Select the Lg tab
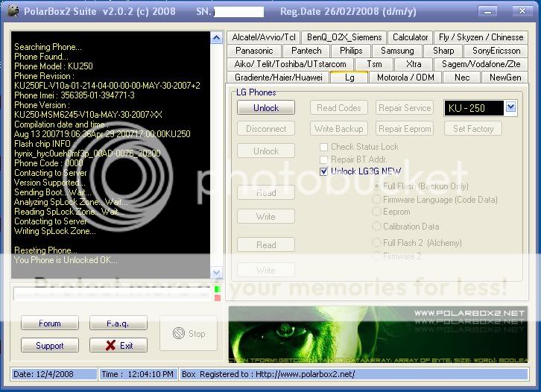This screenshot has height=392, width=541. point(349,77)
